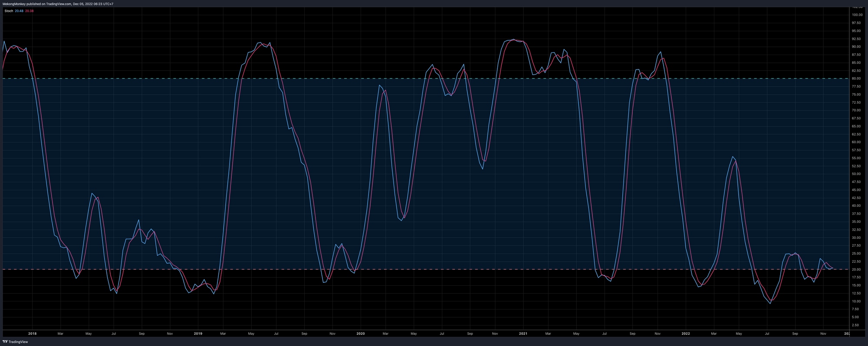
Task: Click the 2018 label on time axis
Action: click(32, 334)
